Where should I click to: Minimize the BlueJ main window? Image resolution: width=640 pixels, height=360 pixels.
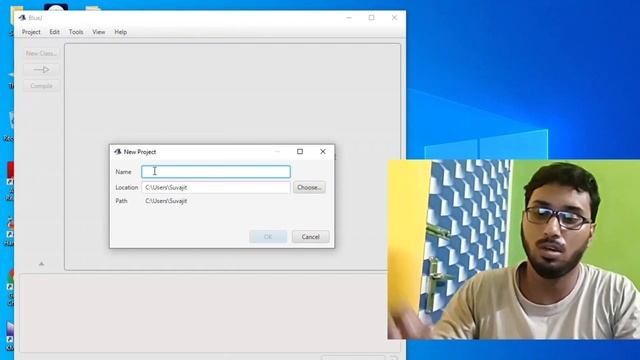[x=349, y=18]
